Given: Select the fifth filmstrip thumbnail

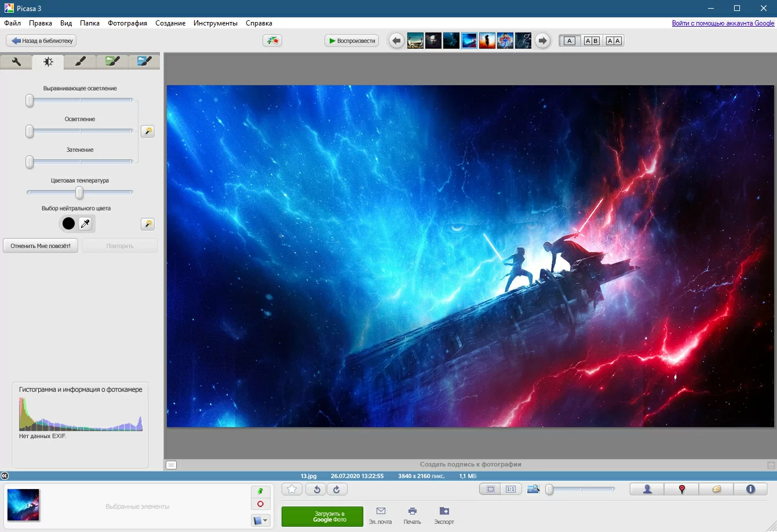Looking at the screenshot, I should pyautogui.click(x=487, y=41).
